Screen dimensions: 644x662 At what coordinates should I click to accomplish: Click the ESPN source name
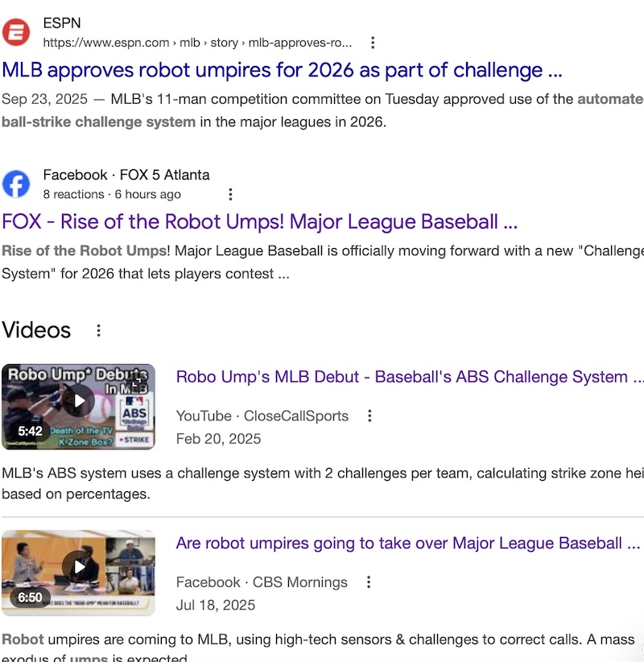62,23
